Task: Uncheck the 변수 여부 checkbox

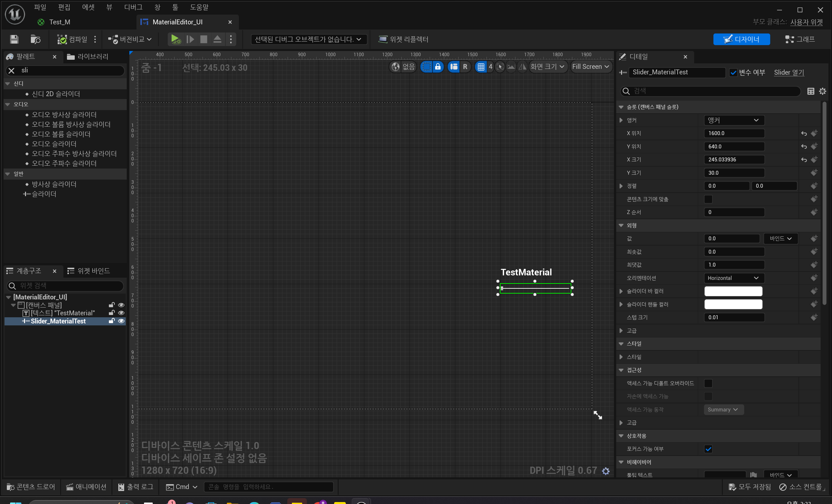Action: [733, 72]
